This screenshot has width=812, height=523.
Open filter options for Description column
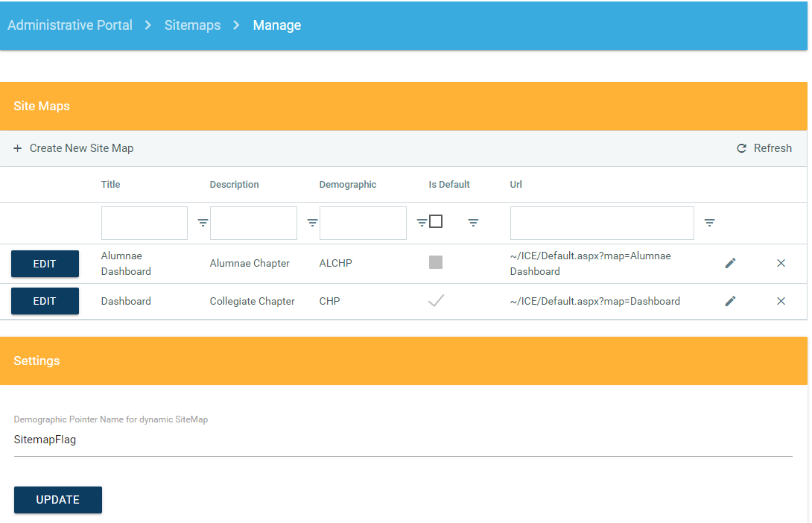312,223
